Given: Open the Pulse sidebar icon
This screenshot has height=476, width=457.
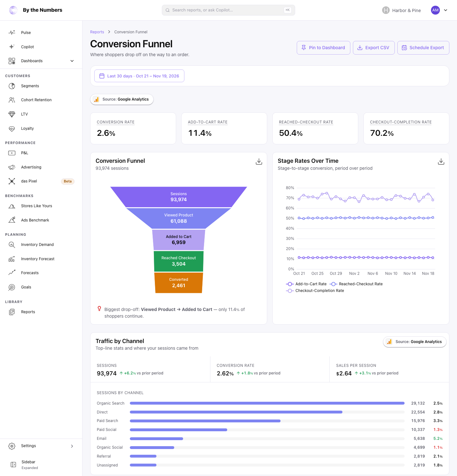Looking at the screenshot, I should pyautogui.click(x=12, y=32).
